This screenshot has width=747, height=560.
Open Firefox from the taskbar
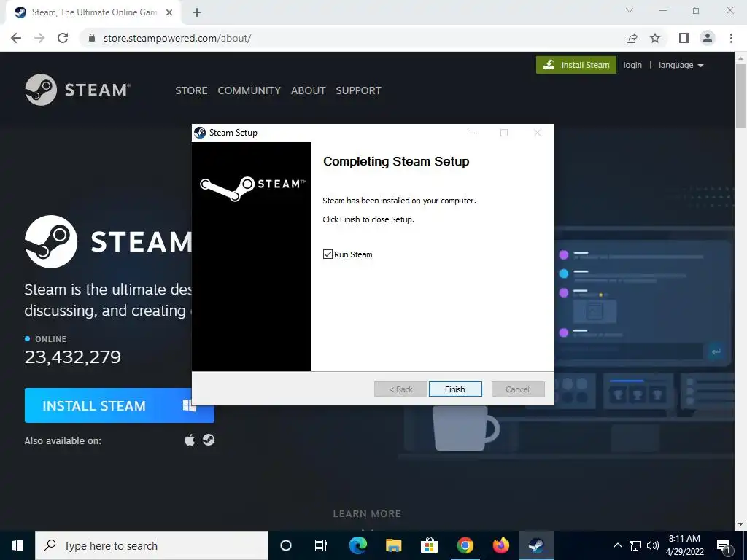point(500,545)
